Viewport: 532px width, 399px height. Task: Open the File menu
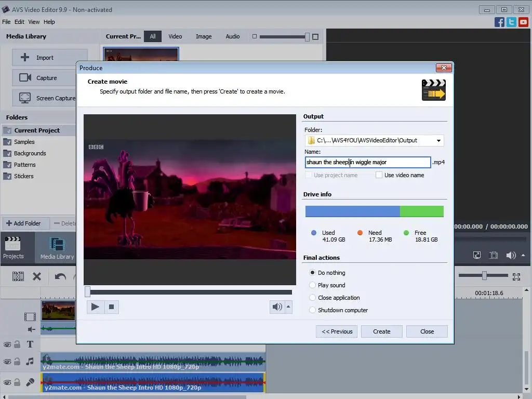(6, 22)
